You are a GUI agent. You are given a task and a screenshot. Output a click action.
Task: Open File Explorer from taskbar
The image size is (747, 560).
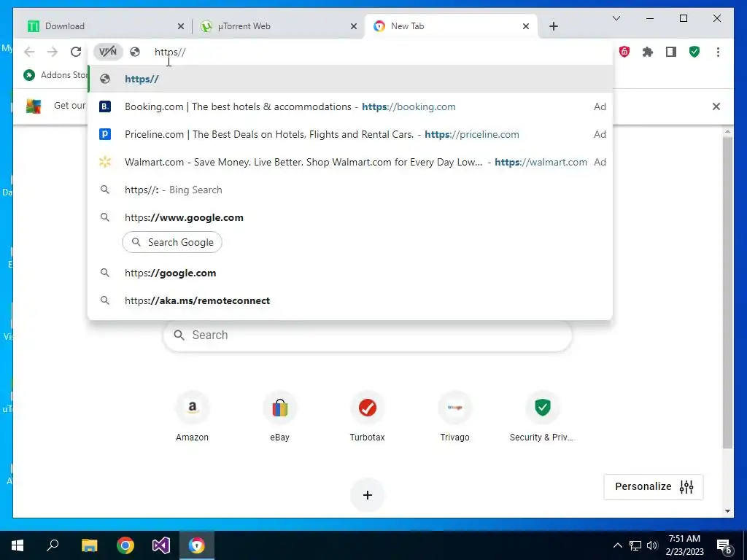coord(89,545)
